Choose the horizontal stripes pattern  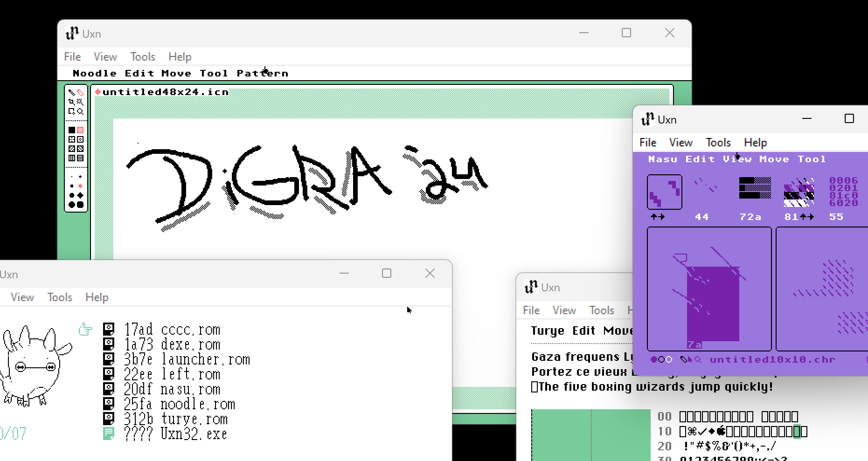pos(80,158)
